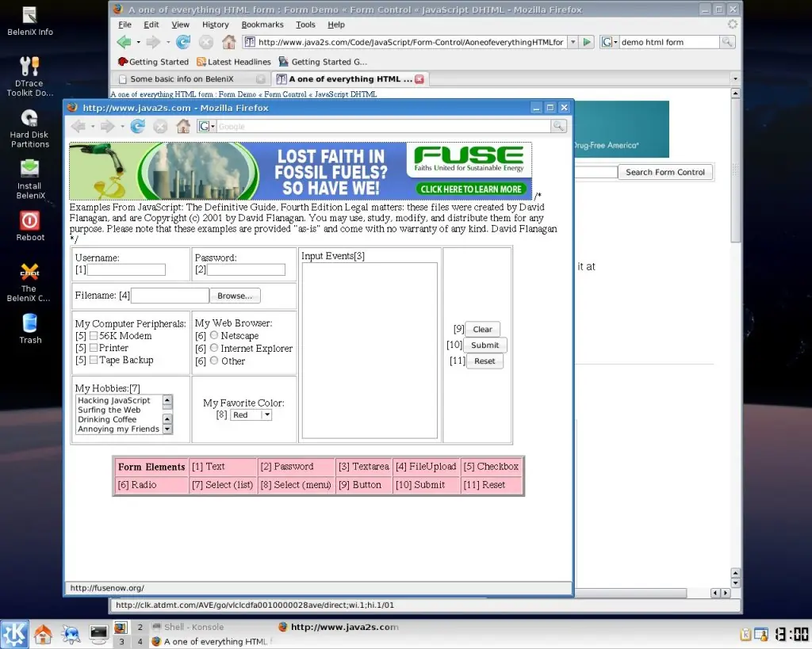Select 'Hacking JavaScript' in the hobbies list
This screenshot has height=649, width=812.
pyautogui.click(x=114, y=400)
